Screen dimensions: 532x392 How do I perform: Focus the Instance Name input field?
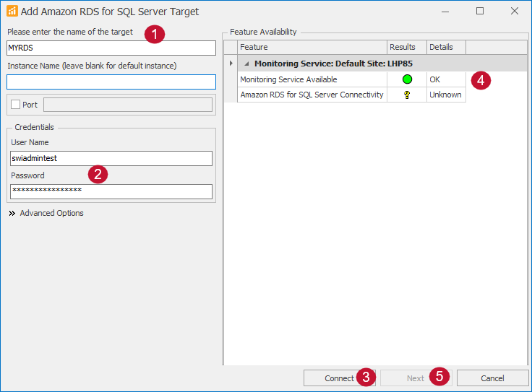111,82
